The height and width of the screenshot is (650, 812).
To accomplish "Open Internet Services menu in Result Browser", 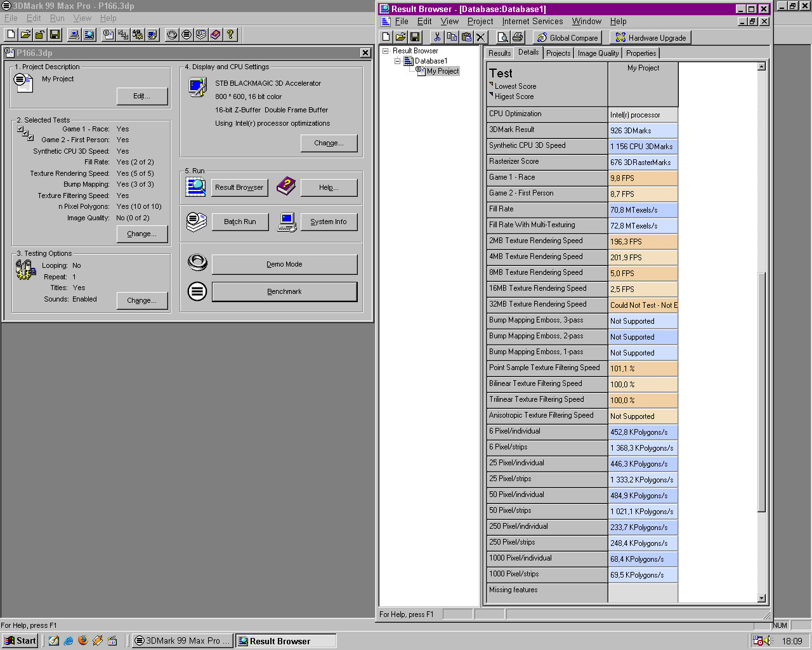I will click(x=532, y=21).
